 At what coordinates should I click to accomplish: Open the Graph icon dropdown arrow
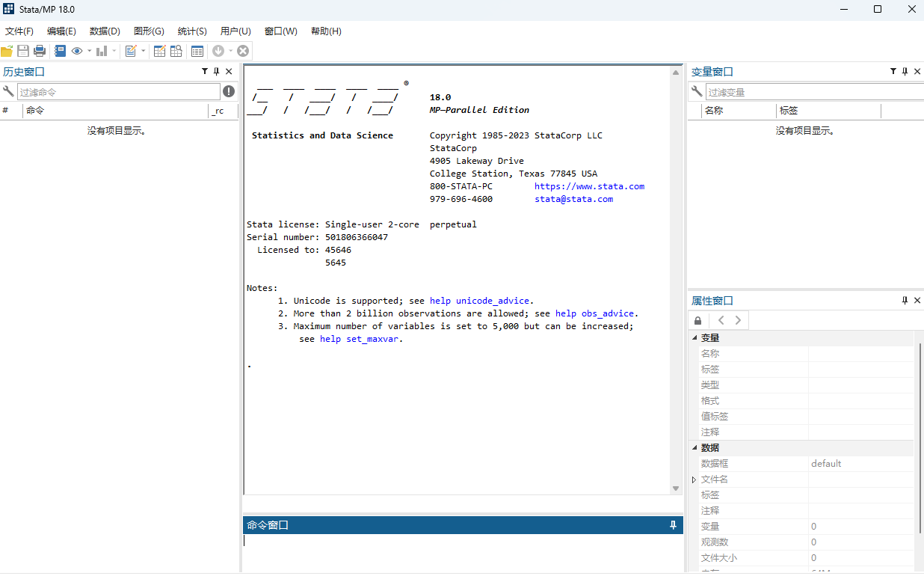click(x=114, y=51)
